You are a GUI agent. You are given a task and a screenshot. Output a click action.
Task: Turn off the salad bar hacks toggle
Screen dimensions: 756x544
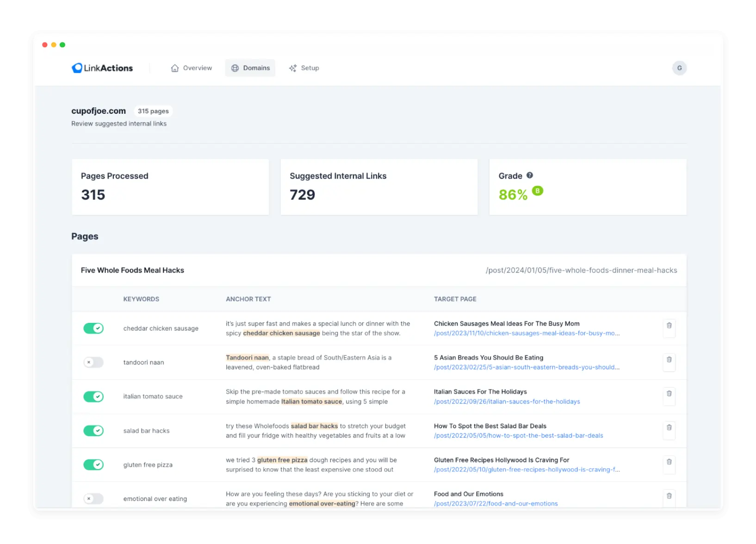93,431
